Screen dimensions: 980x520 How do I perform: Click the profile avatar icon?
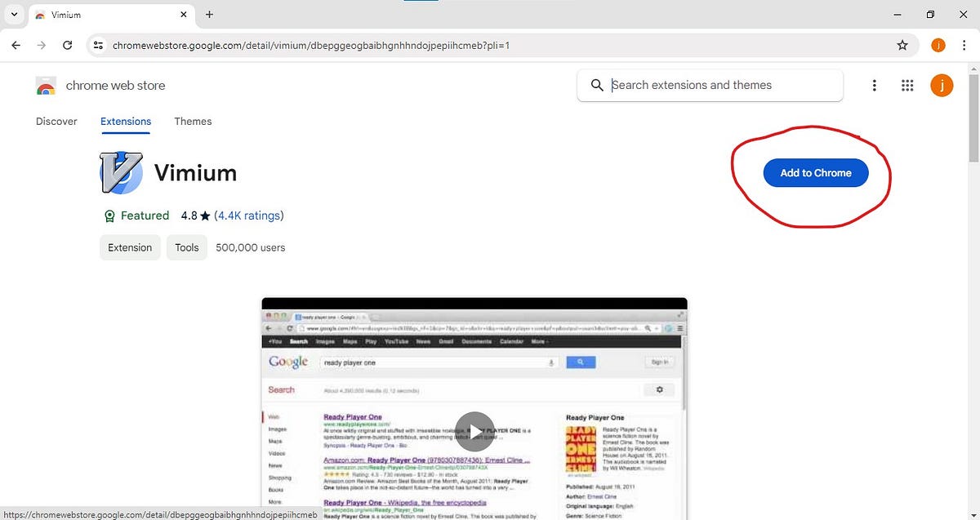tap(942, 85)
